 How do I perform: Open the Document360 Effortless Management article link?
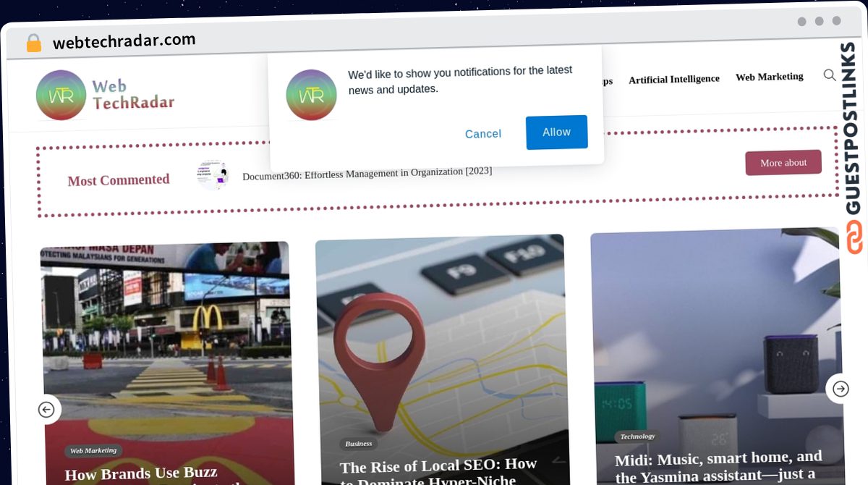(367, 174)
